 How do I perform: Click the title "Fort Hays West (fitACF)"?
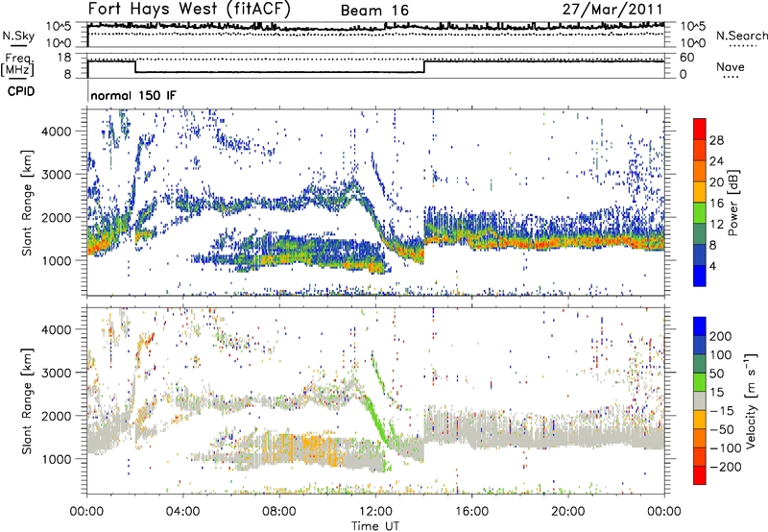coord(189,9)
